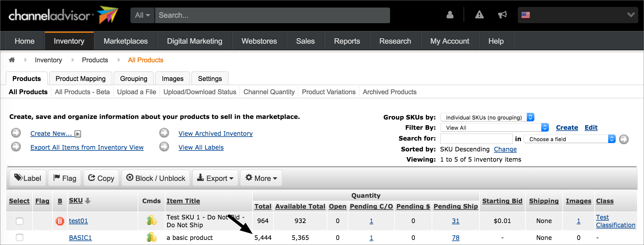Expand the Export dropdown menu

click(215, 178)
